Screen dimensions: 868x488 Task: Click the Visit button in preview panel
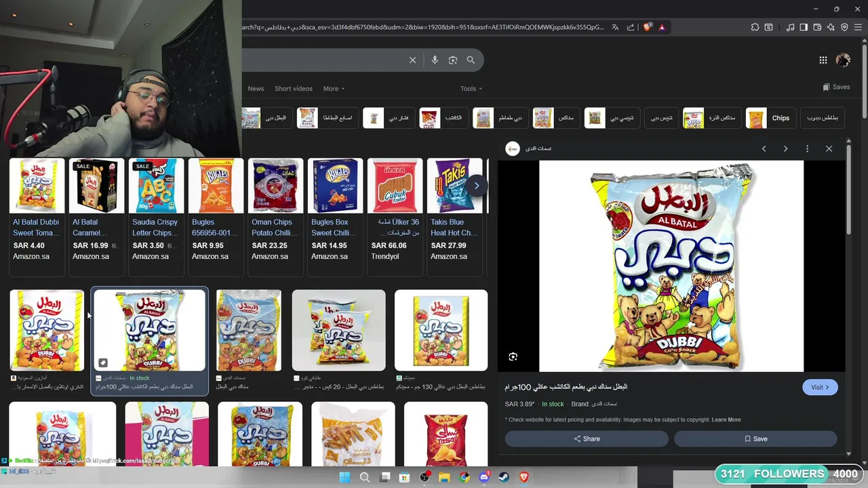pyautogui.click(x=820, y=387)
